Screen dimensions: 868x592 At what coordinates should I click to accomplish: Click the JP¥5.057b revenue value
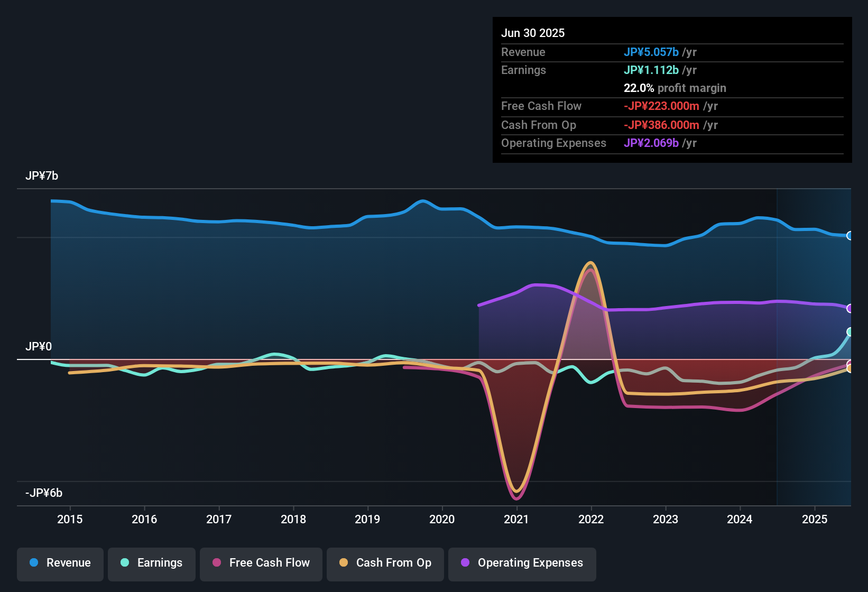coord(651,52)
